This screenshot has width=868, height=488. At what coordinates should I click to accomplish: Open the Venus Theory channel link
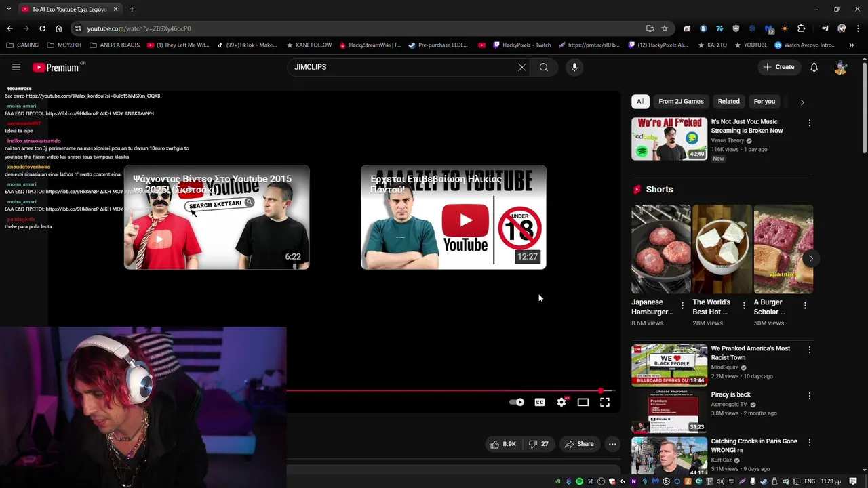pos(728,140)
